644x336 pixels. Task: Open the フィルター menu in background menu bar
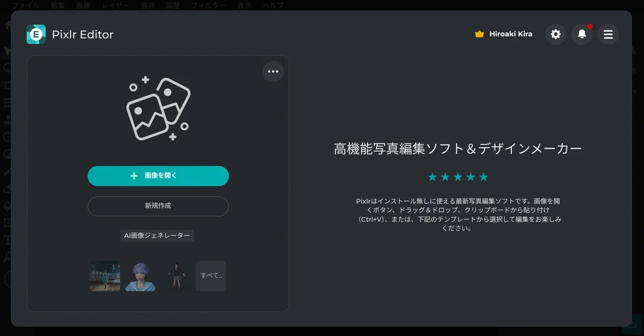click(x=208, y=5)
